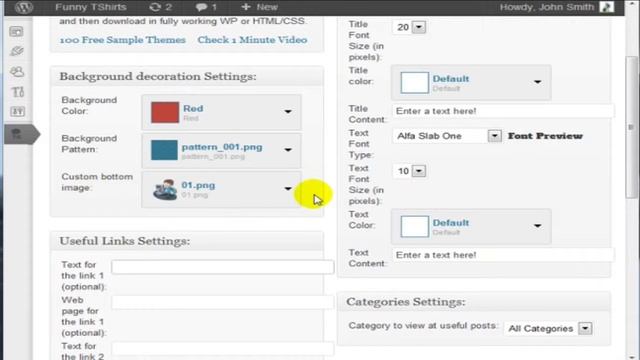Screen dimensions: 640x360
Task: Click the red Background Color swatch
Action: click(x=165, y=112)
